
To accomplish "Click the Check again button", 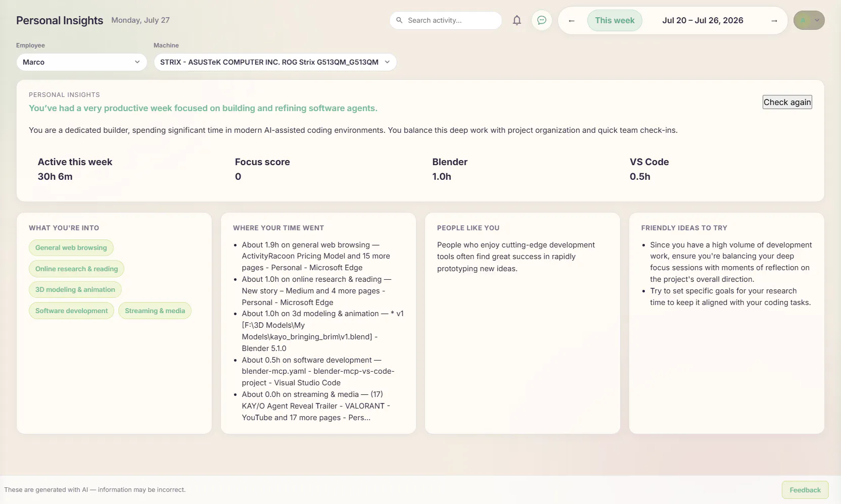I will point(787,102).
